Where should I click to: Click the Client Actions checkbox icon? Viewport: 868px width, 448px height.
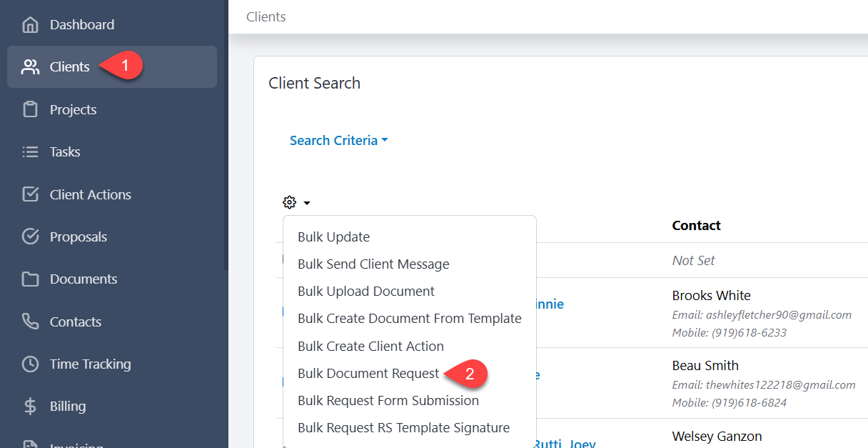[30, 194]
